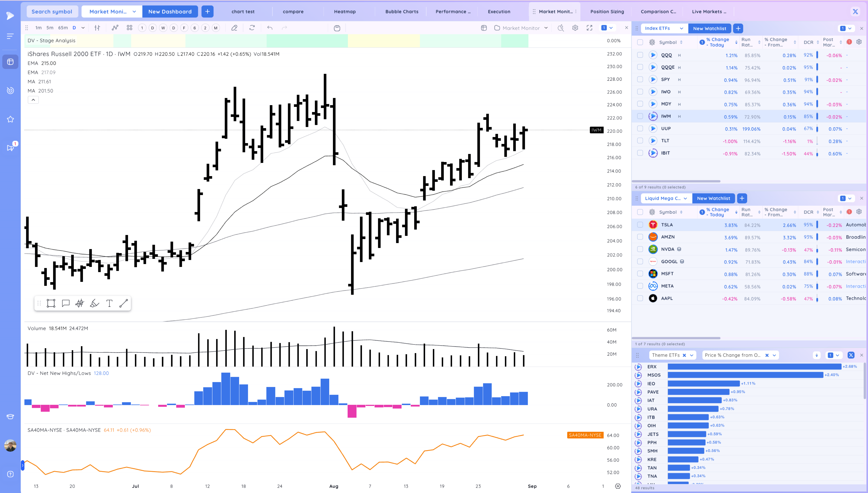Collapse the indicator legend with the caret
Screen dimensions: 868x493
pos(33,100)
